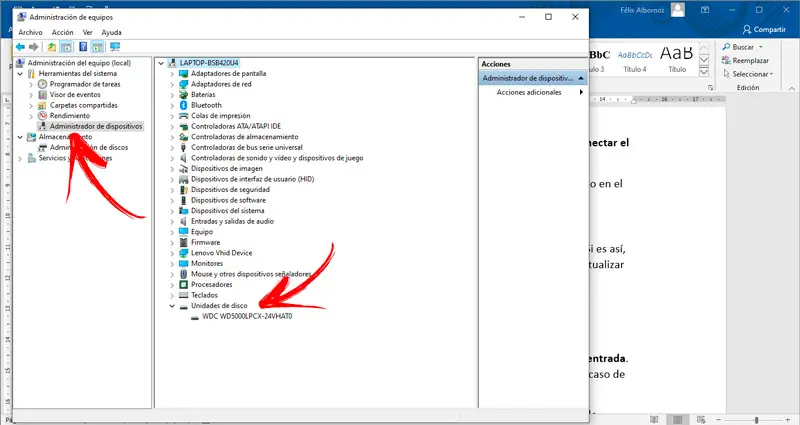
Task: Click the Dispositivos de imagen camera icon
Action: coord(184,168)
